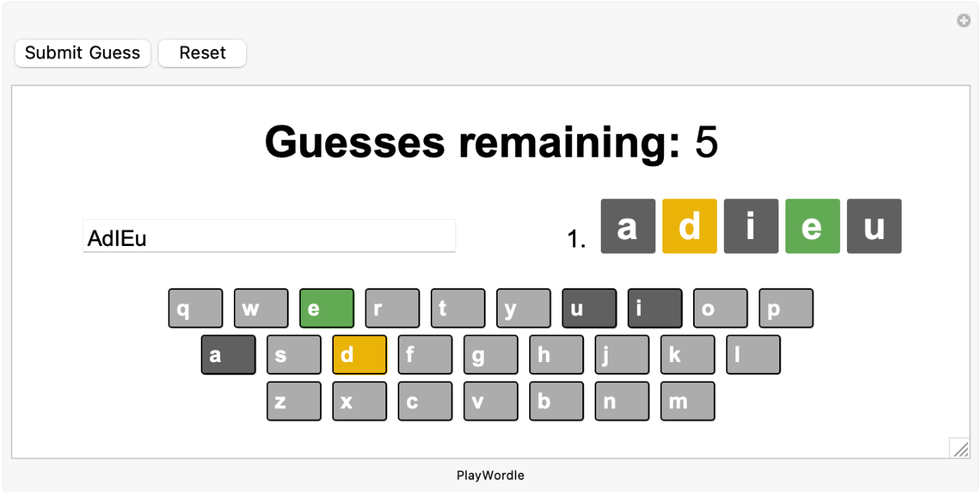This screenshot has width=980, height=492.
Task: Click the gray 'a' tile in guess 1
Action: pyautogui.click(x=628, y=226)
